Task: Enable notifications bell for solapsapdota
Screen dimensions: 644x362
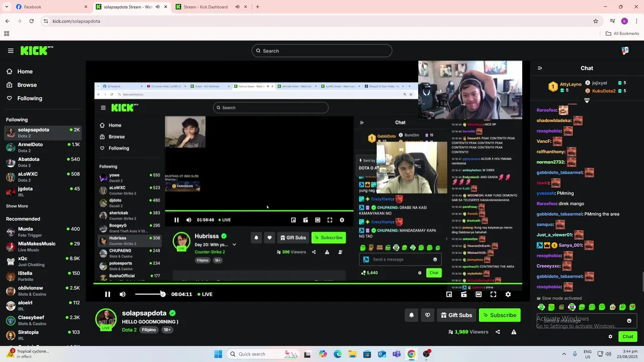Action: 411,315
